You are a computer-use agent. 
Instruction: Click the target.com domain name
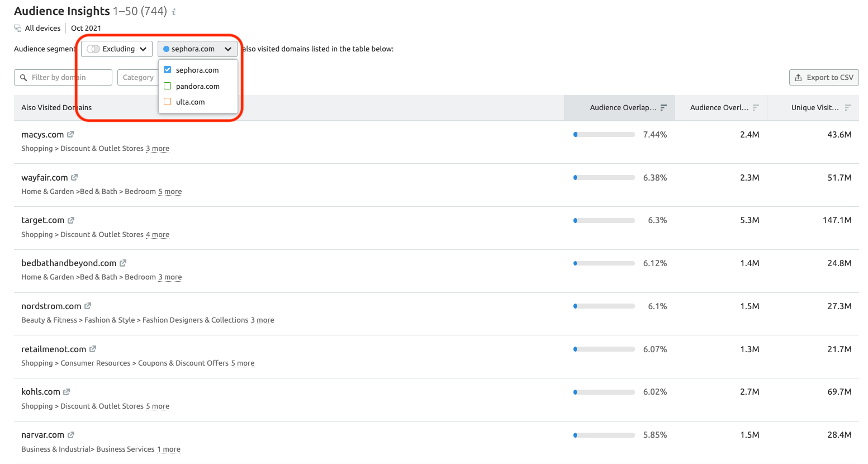click(x=43, y=220)
